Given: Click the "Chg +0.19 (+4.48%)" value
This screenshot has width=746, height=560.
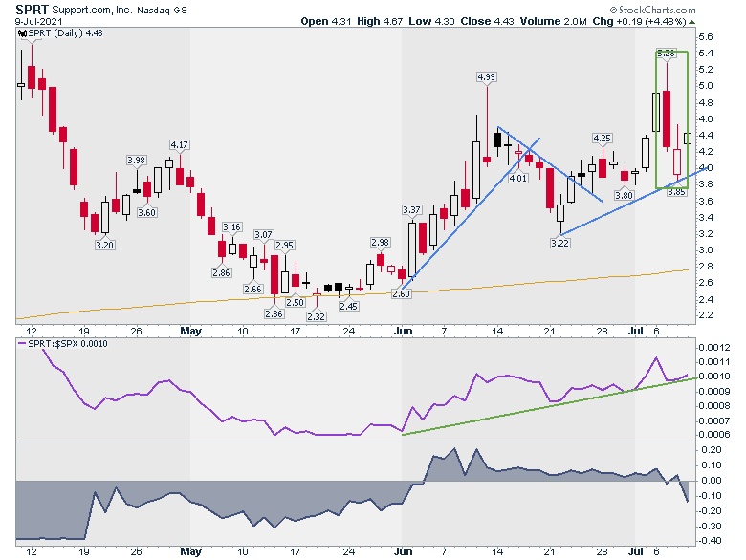Looking at the screenshot, I should coord(639,21).
